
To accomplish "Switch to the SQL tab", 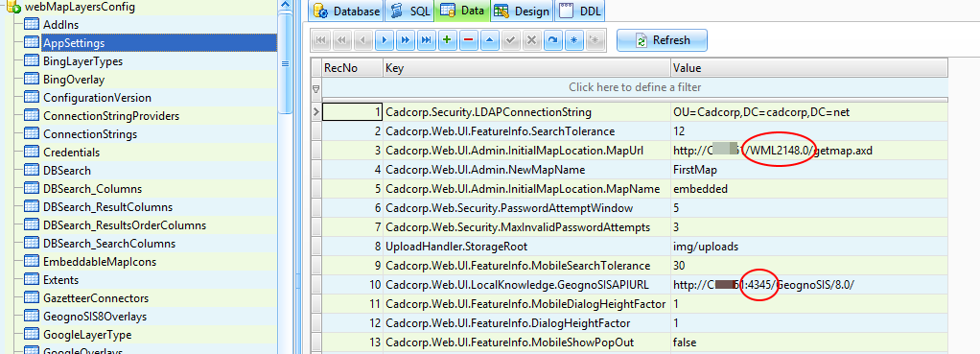I will click(409, 11).
